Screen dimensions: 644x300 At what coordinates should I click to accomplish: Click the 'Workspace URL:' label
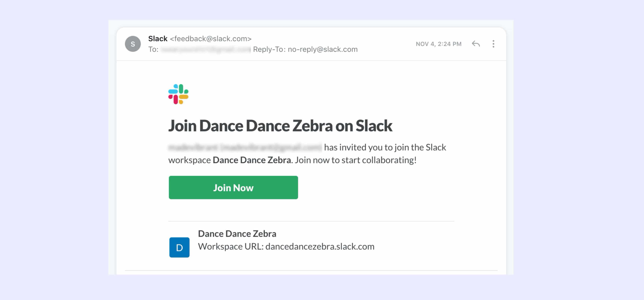coord(231,246)
